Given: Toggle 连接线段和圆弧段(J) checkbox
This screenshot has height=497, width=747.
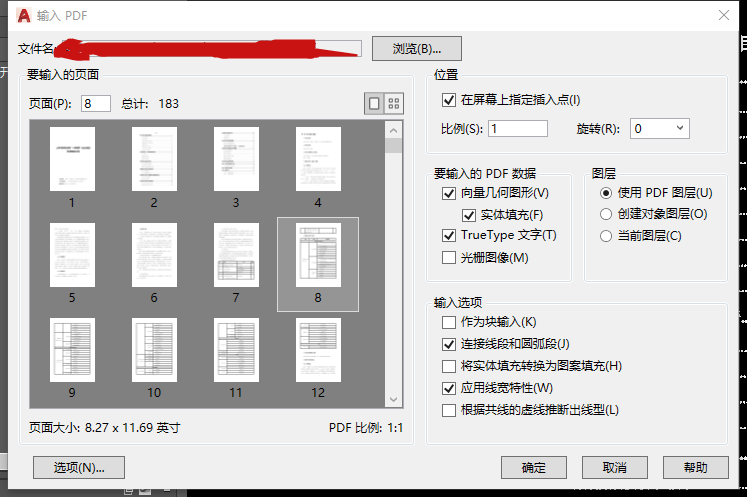Looking at the screenshot, I should (x=448, y=344).
